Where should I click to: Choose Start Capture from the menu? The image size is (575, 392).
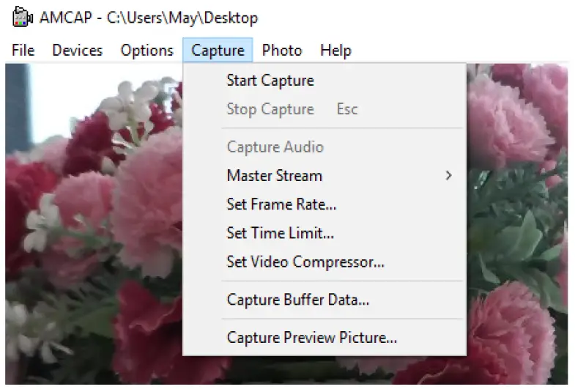click(x=270, y=81)
